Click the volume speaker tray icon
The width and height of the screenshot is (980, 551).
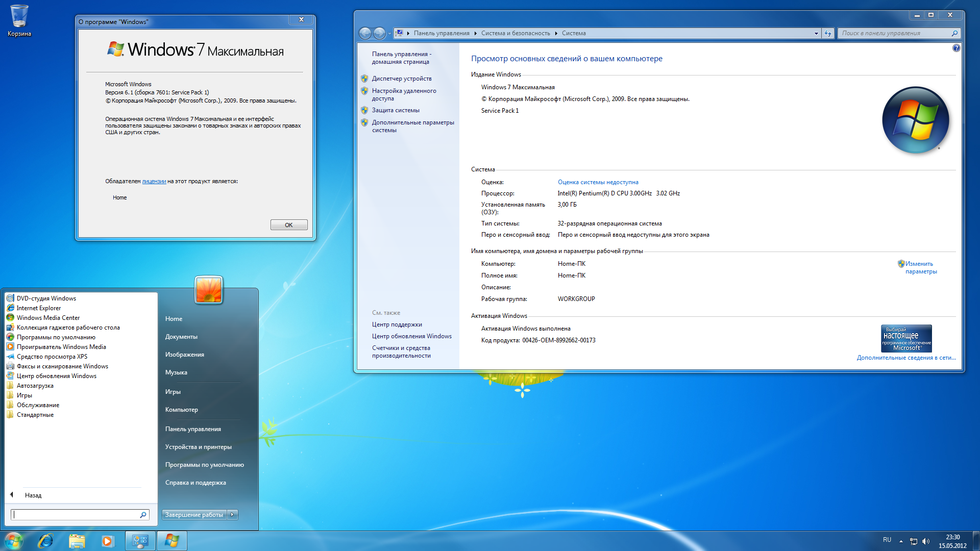[926, 541]
